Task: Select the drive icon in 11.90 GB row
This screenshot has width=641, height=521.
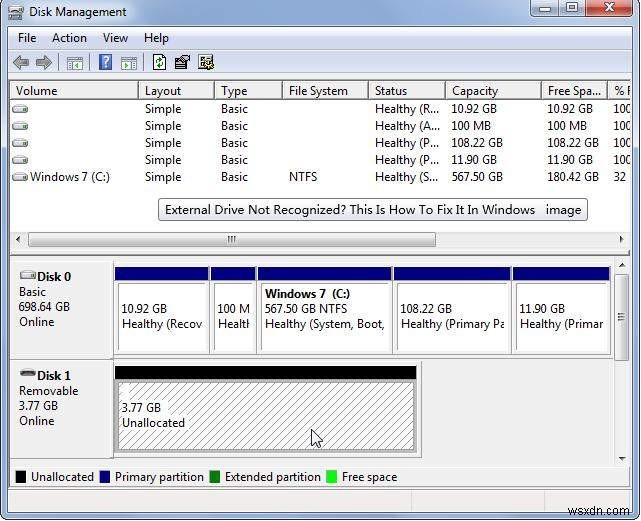Action: click(20, 160)
